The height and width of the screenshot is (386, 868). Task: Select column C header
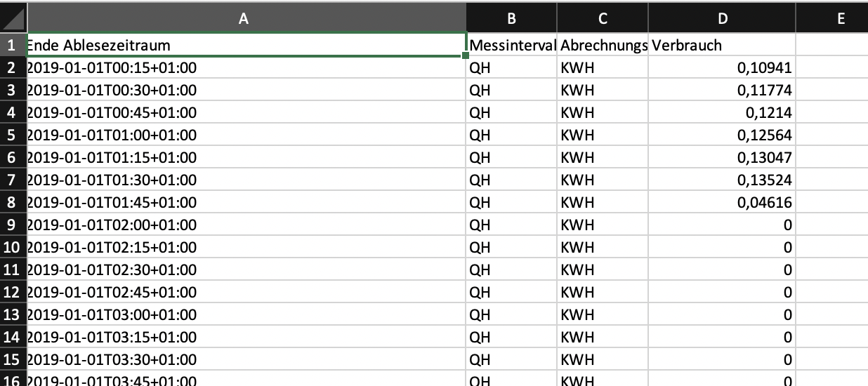pos(603,19)
